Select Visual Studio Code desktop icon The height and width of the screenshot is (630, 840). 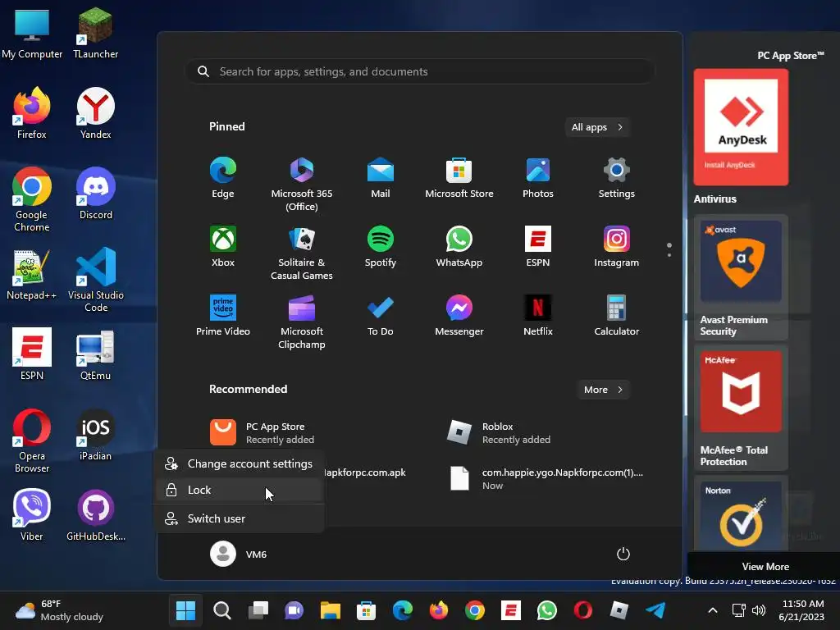[x=95, y=280]
